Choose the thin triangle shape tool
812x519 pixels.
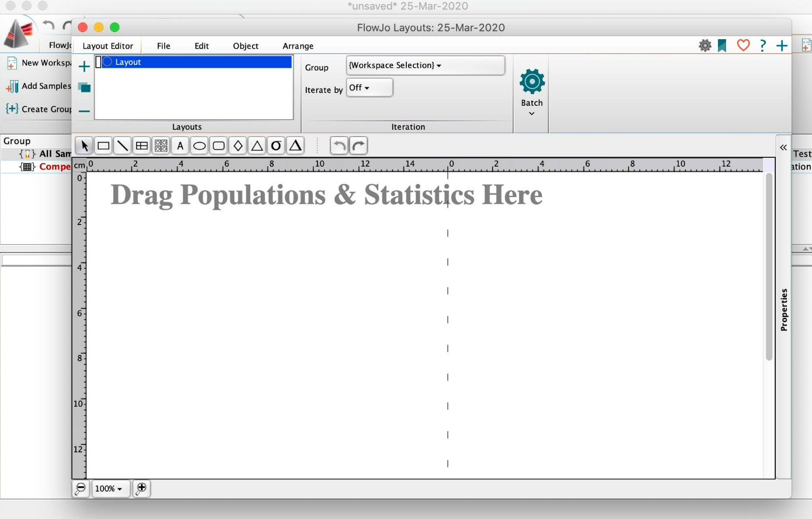(257, 146)
